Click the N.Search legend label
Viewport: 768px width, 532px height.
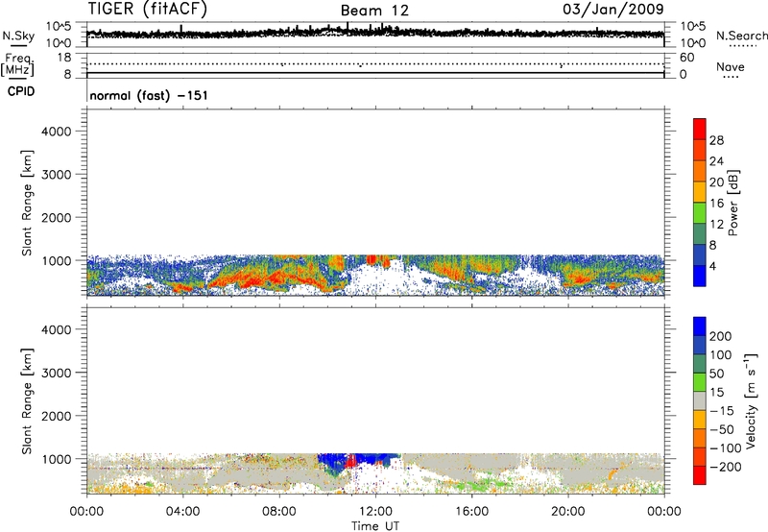coord(737,35)
